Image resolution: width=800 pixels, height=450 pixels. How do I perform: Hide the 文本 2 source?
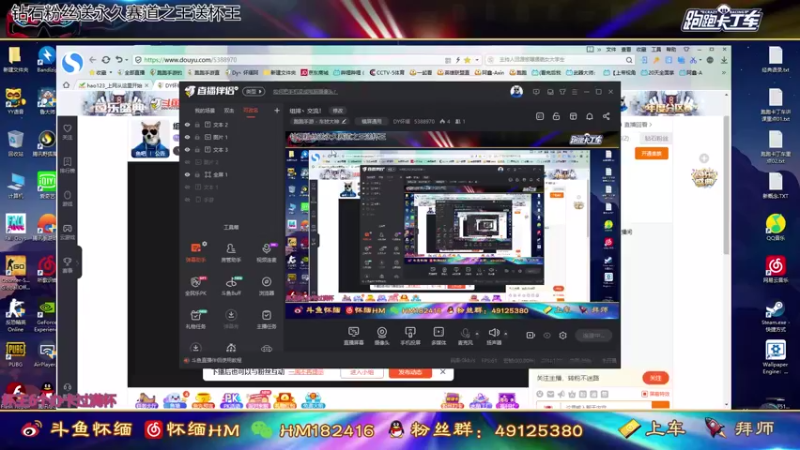pos(187,124)
